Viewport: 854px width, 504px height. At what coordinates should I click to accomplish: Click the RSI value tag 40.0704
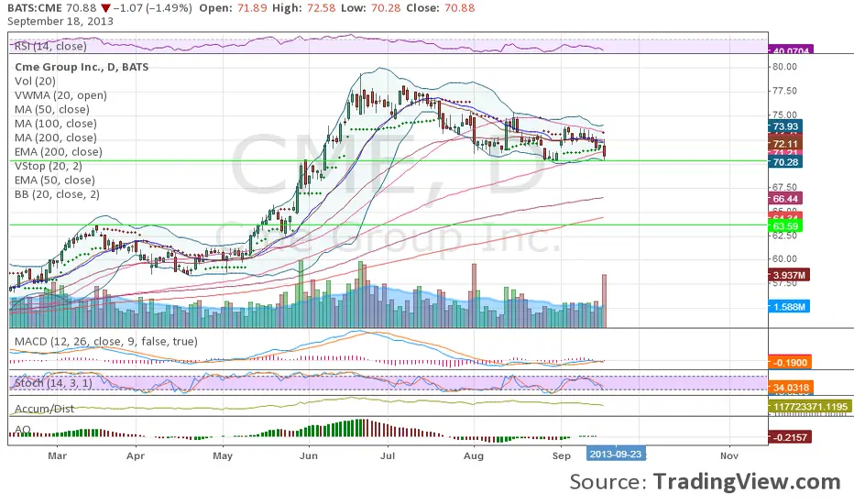[791, 50]
